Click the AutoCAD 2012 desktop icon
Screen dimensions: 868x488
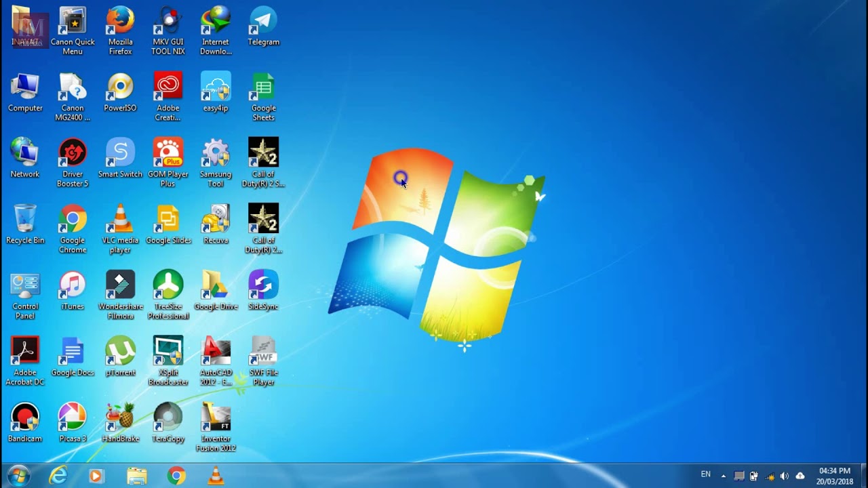(216, 361)
